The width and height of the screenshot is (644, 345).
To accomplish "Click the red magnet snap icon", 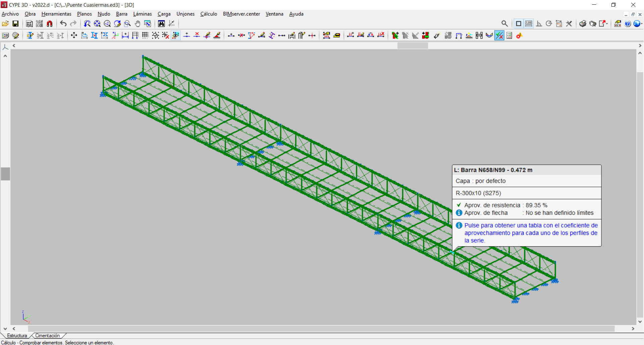I will tap(50, 23).
